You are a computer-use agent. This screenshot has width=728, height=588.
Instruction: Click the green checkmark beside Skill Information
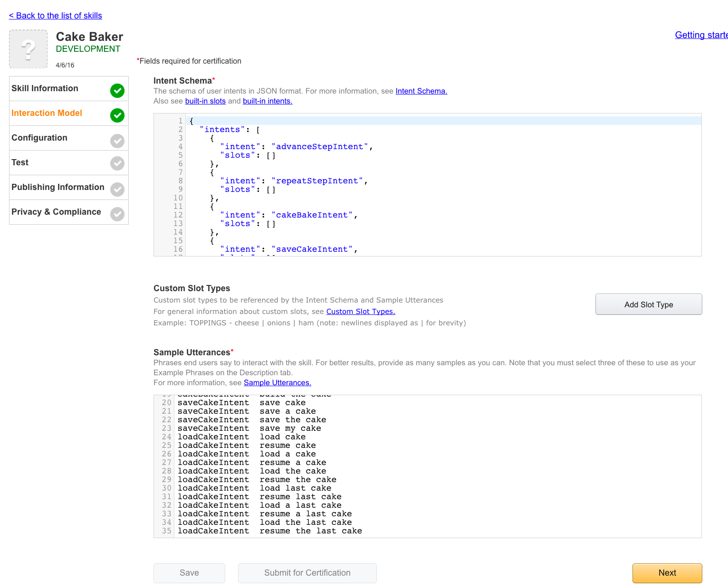[x=117, y=90]
